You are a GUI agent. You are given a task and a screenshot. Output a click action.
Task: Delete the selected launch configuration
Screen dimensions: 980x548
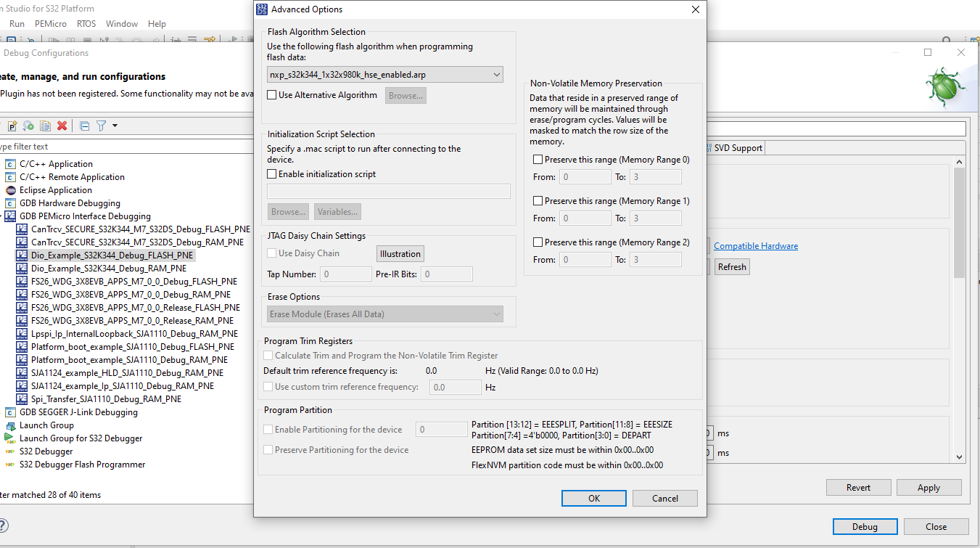(62, 126)
